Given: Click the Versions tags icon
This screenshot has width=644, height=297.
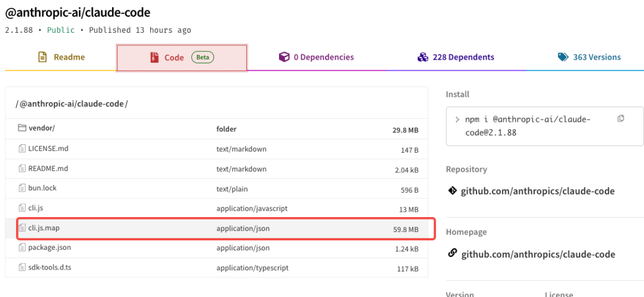Looking at the screenshot, I should [563, 57].
